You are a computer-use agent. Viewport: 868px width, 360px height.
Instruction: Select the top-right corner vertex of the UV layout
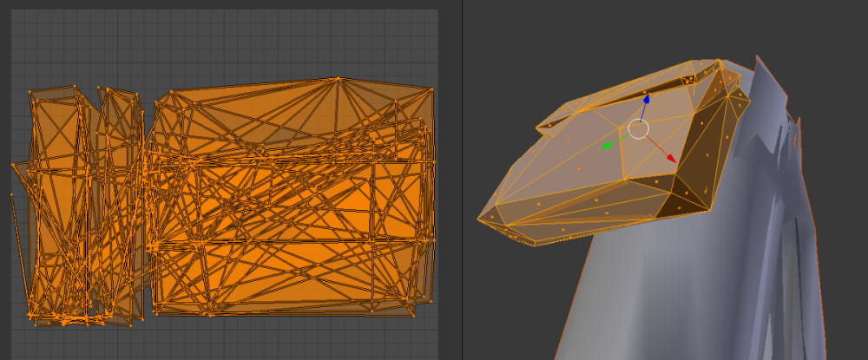(431, 88)
